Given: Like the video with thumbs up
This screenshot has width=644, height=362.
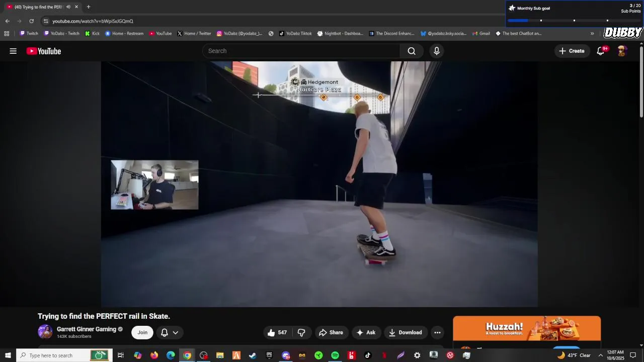Looking at the screenshot, I should click(x=277, y=332).
